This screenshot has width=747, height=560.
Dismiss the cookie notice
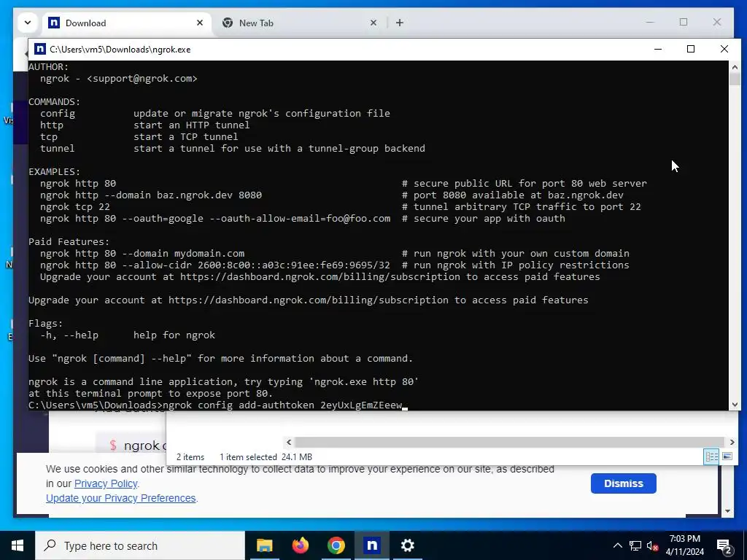623,483
